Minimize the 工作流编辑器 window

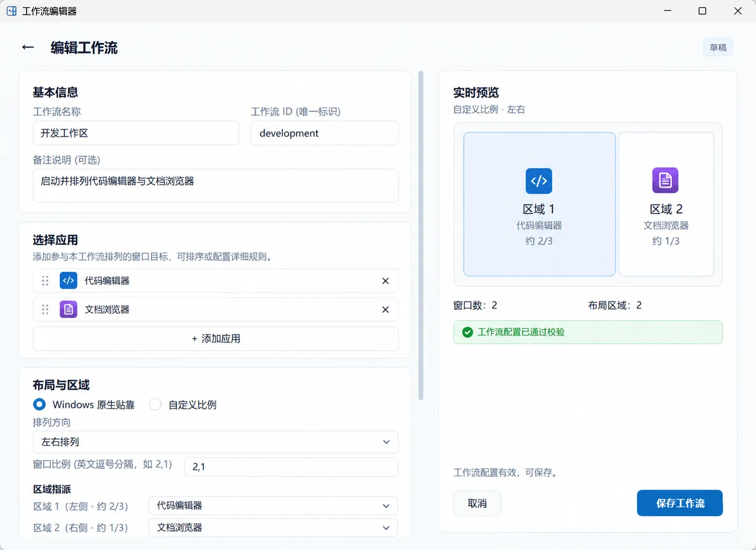click(668, 11)
